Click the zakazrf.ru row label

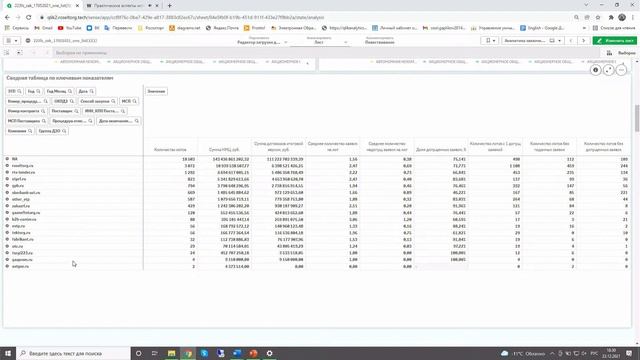tap(21, 206)
